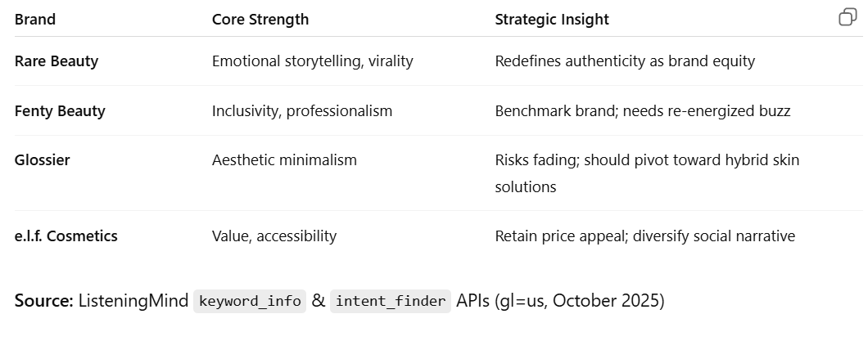
Task: Click the Inclusivity, professionalism cell
Action: click(x=302, y=111)
